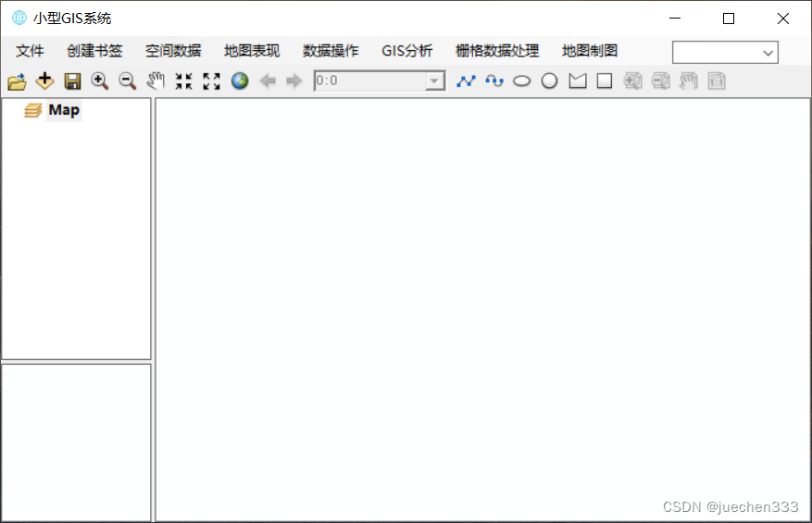
Task: Click the app globe icon in title bar
Action: click(19, 19)
